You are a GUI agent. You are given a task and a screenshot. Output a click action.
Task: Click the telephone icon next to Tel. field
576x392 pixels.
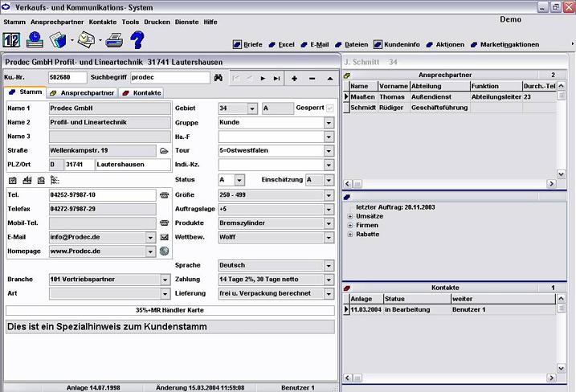point(164,194)
